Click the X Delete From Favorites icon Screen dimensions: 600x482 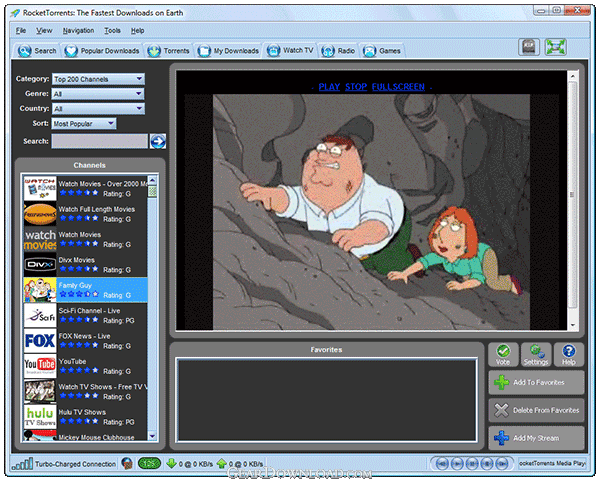(x=501, y=410)
